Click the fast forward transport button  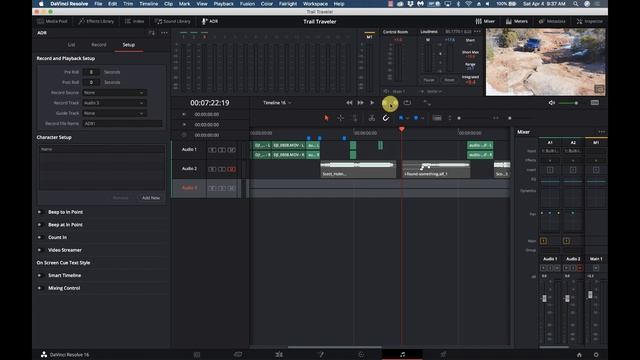[x=360, y=103]
